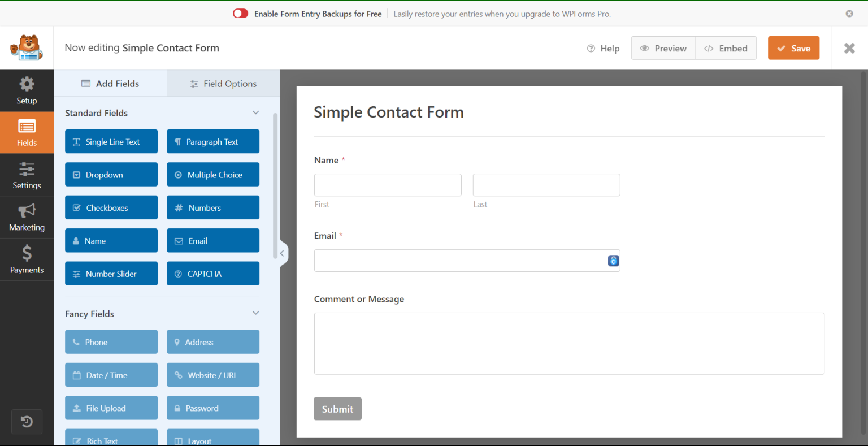Collapse the Fancy Fields section
This screenshot has height=446, width=868.
click(x=255, y=313)
